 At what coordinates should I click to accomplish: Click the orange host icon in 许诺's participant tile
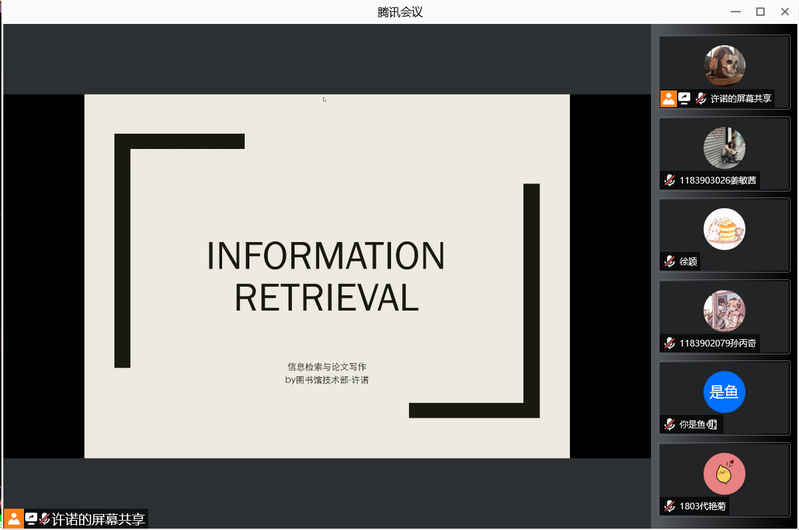(668, 99)
